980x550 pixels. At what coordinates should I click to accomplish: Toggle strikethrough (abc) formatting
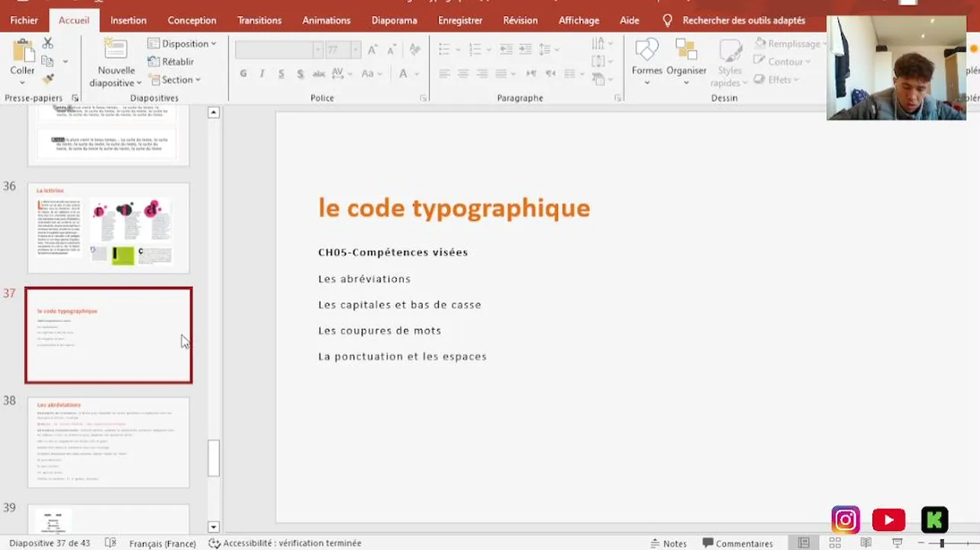(318, 74)
